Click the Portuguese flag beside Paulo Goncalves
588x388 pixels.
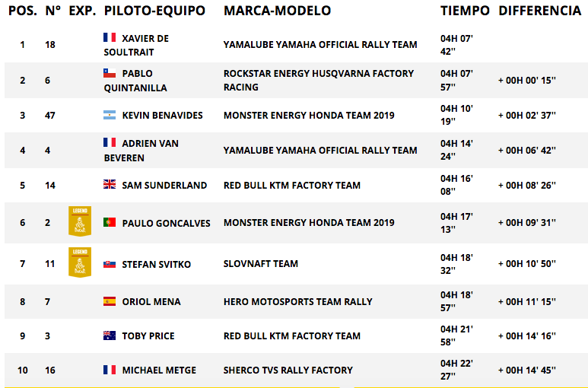click(x=110, y=222)
